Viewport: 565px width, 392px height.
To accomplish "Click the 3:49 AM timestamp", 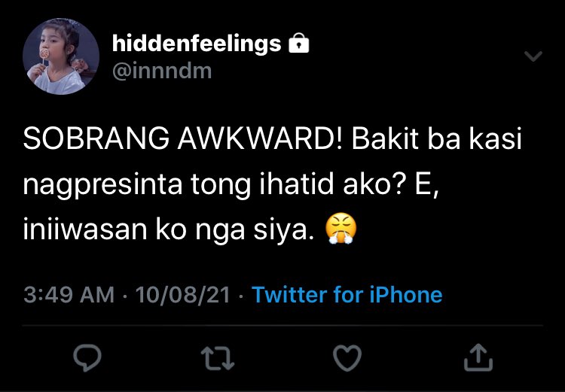I will [69, 295].
